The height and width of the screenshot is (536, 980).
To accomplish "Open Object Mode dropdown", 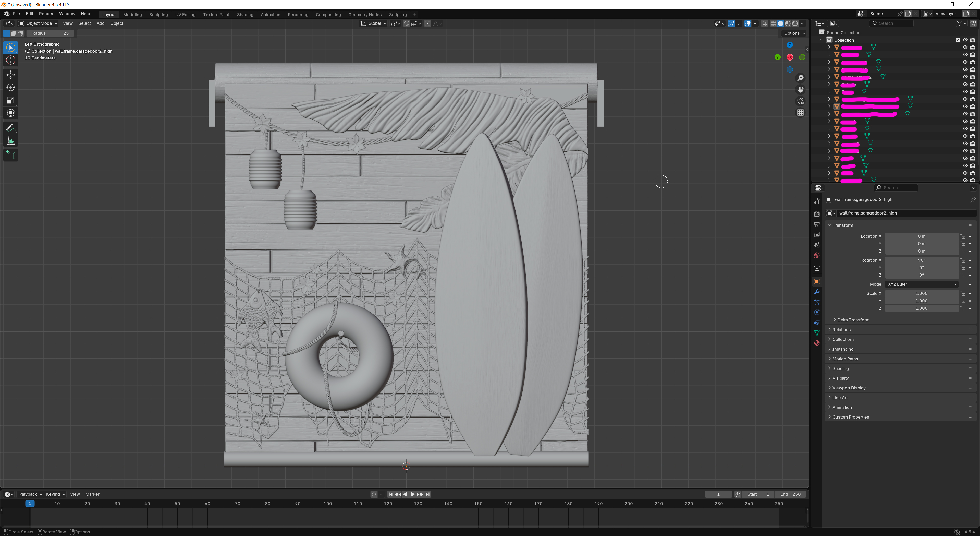I will pos(38,23).
